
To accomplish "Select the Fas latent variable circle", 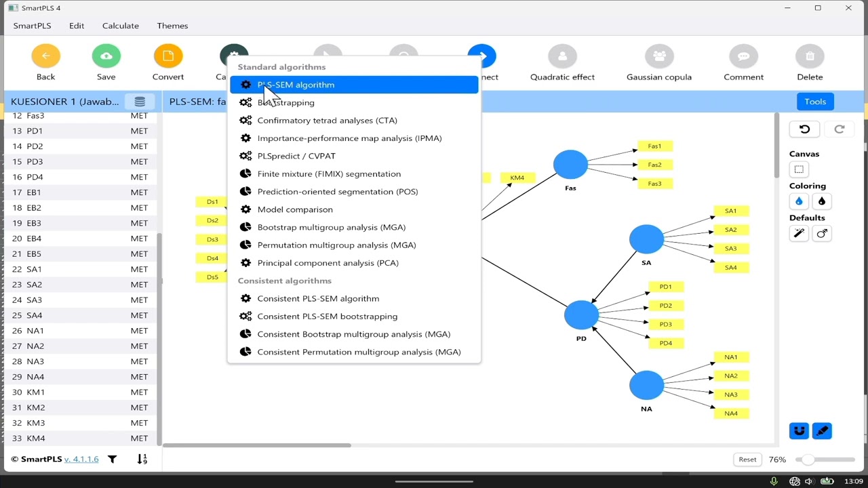I will pos(570,165).
